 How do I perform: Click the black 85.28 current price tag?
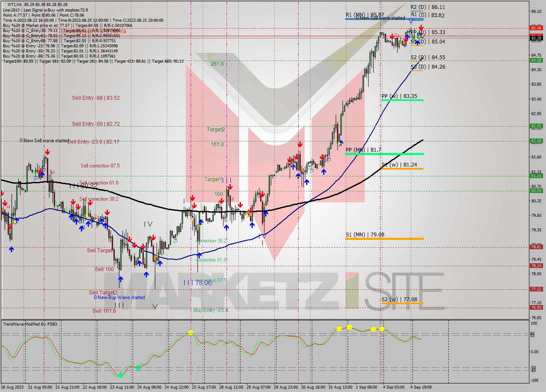tap(536, 38)
